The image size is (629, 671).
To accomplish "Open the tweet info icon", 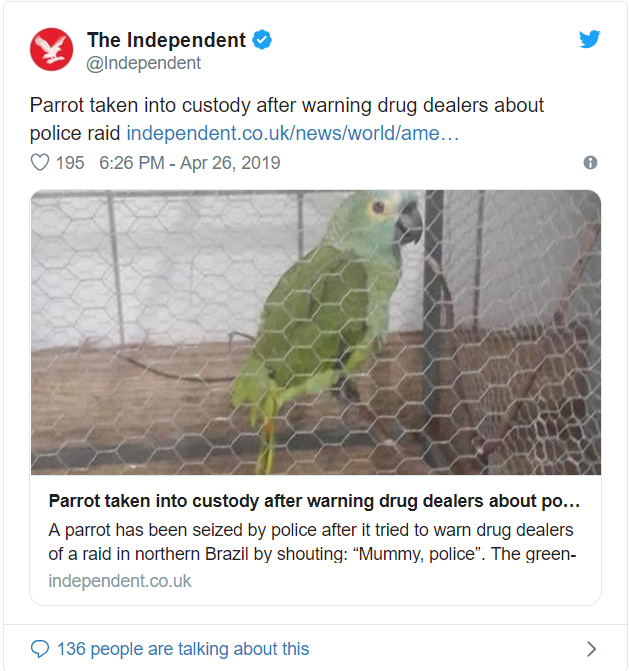I will tap(590, 163).
